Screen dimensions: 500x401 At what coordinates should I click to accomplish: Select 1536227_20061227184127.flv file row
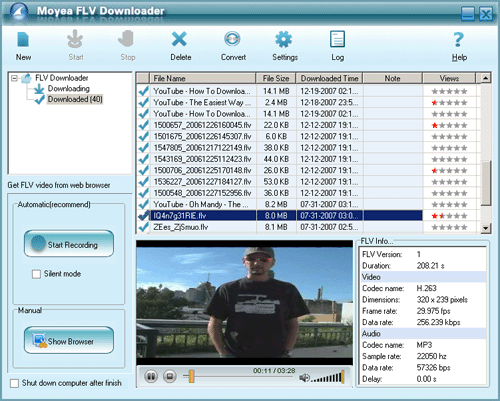(x=306, y=182)
